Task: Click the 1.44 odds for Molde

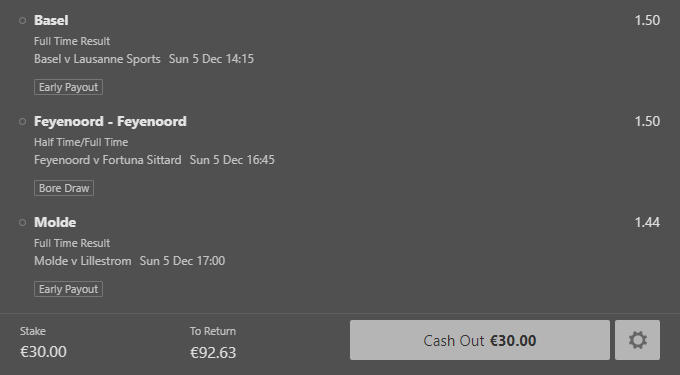Action: 647,222
